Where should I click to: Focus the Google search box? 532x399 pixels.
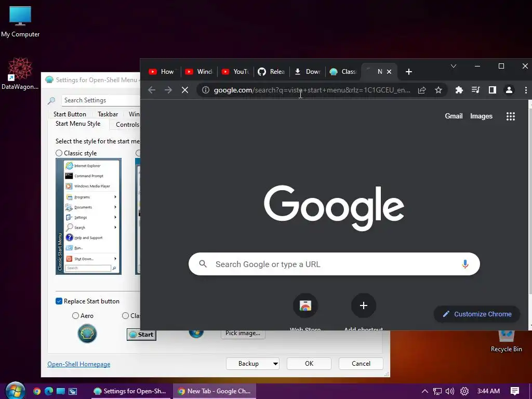click(334, 264)
